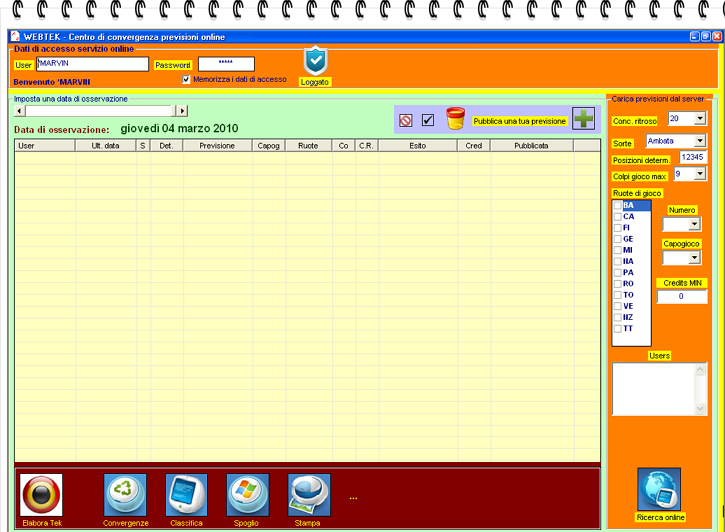Click the Esito column header
Viewport: 725px width, 532px height.
click(418, 146)
